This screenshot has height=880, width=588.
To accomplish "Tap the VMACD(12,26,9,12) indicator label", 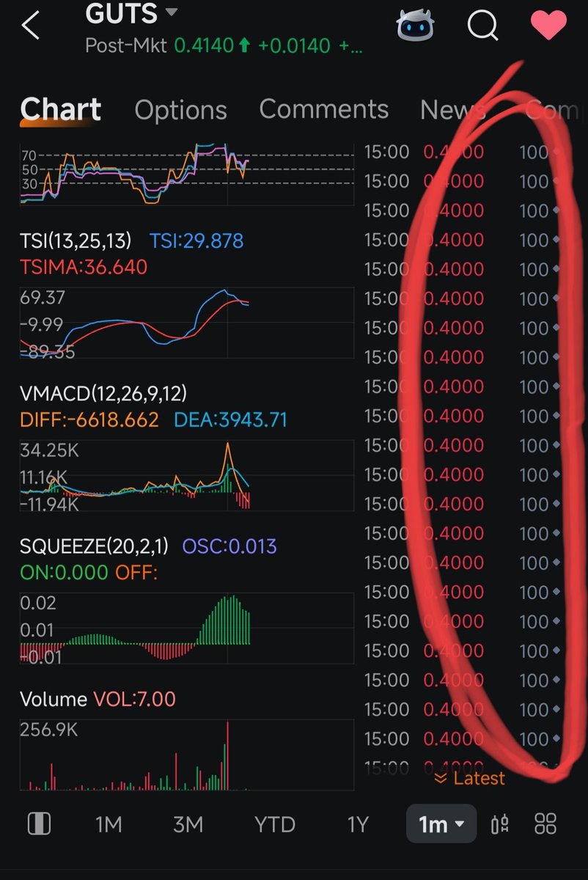I will [x=103, y=394].
